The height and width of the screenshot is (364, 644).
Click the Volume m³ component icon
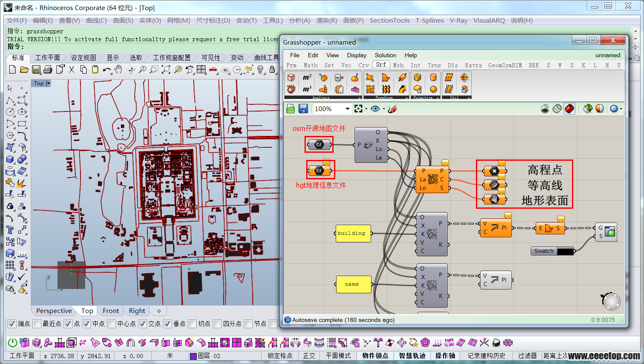point(307,89)
